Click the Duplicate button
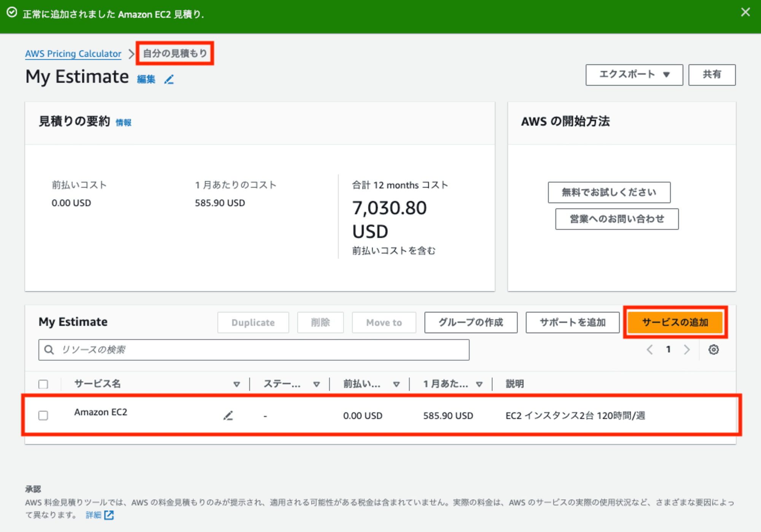761x532 pixels. pos(253,322)
